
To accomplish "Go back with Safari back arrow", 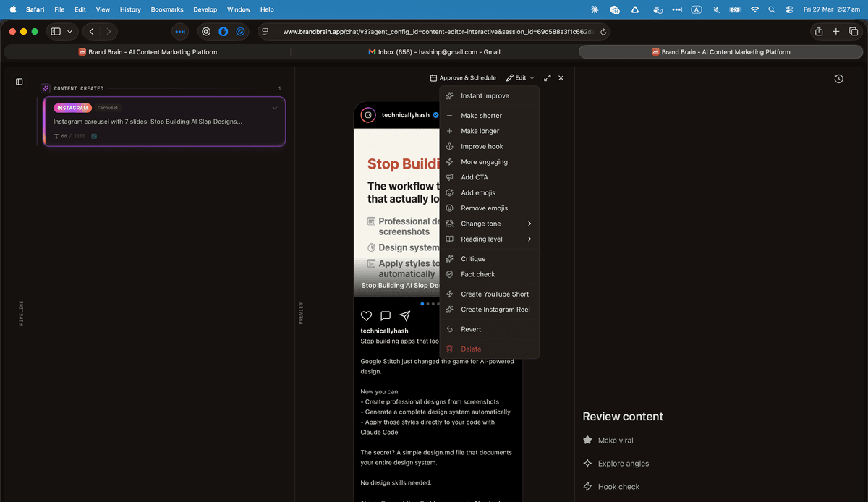I will pyautogui.click(x=92, y=32).
